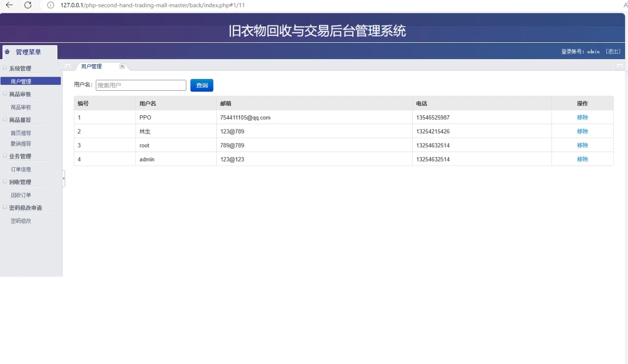Collapse the 系统管理 section
Viewport: 628px width, 364px height.
click(5, 68)
